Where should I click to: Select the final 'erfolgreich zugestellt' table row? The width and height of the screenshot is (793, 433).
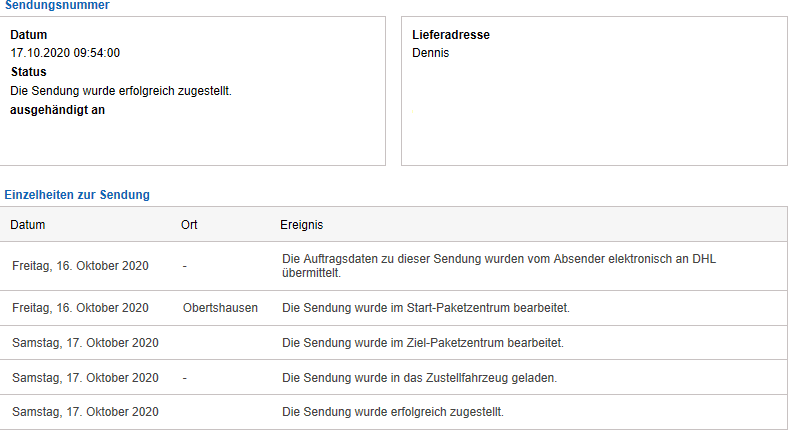coord(393,412)
